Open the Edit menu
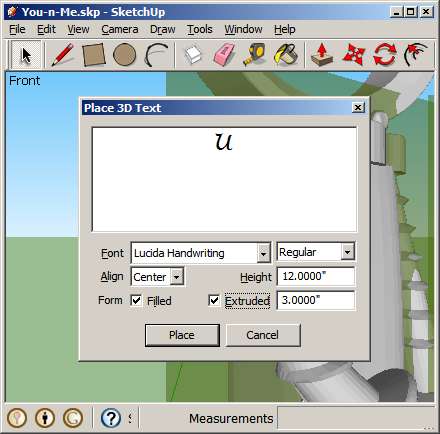The width and height of the screenshot is (440, 434). (46, 29)
